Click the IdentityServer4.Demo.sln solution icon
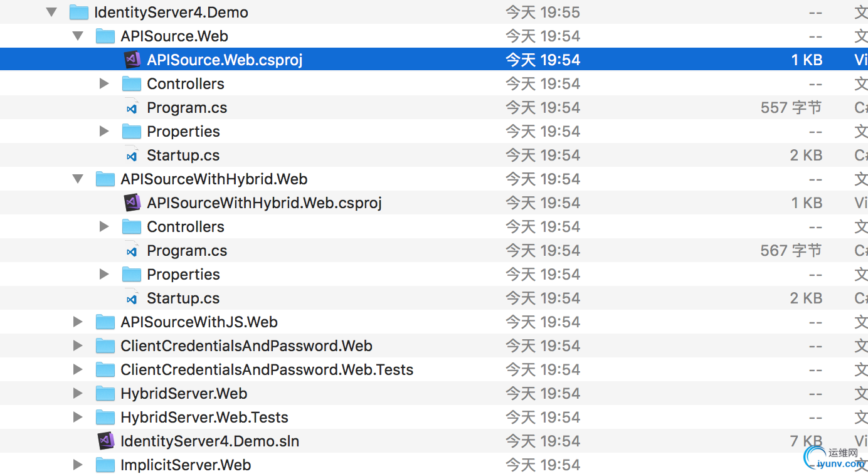Screen dimensions: 868x474 coord(105,441)
